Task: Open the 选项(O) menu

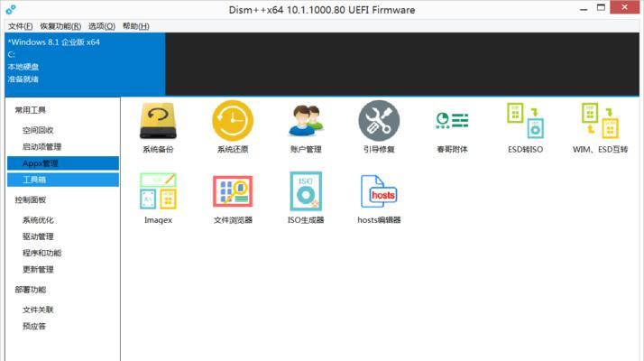Action: 101,26
